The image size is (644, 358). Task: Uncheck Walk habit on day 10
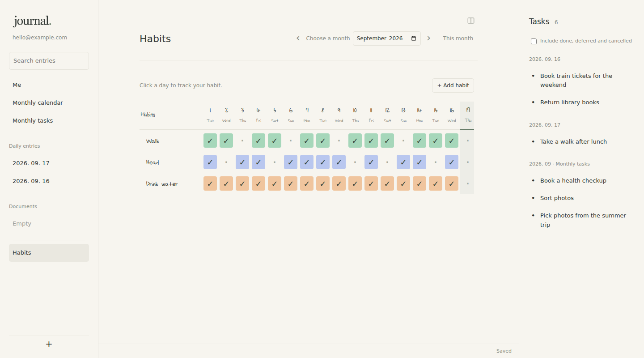(x=355, y=141)
